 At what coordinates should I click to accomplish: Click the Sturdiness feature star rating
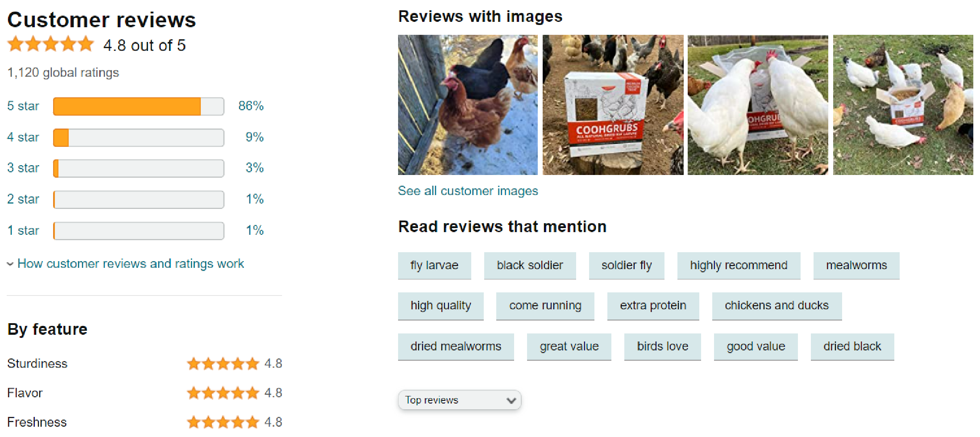coord(223,364)
